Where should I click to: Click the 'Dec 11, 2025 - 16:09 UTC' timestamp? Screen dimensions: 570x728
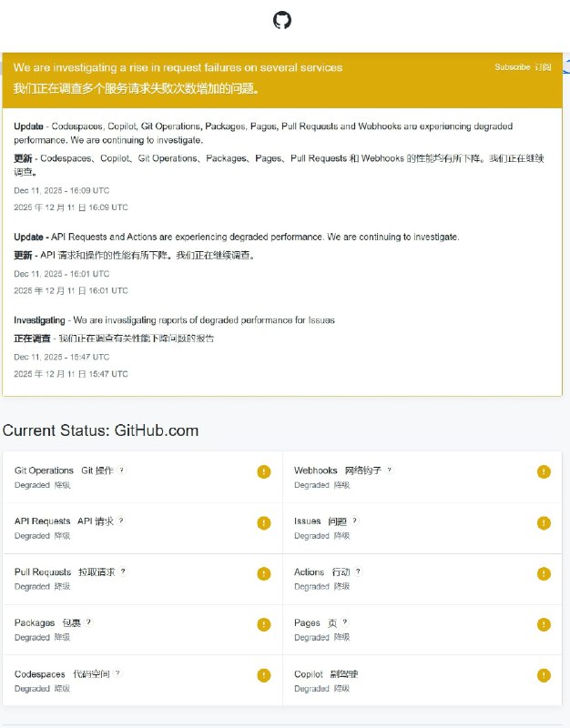click(62, 190)
